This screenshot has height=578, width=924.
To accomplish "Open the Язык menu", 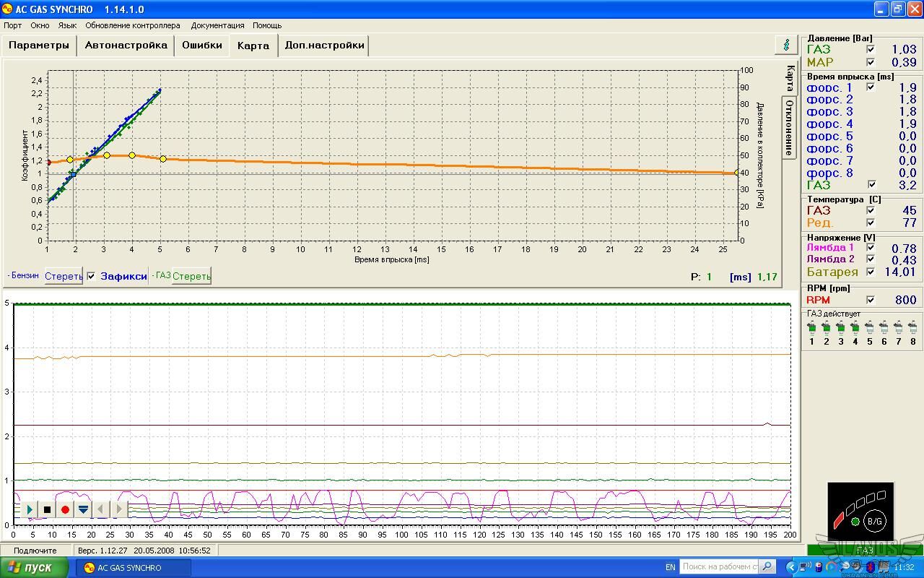I will [x=67, y=25].
